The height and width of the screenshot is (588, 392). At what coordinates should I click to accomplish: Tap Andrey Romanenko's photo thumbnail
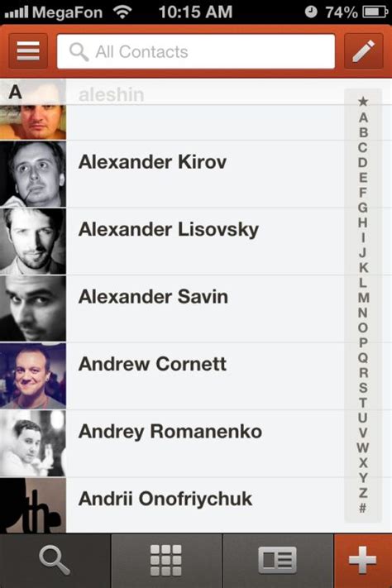[x=33, y=443]
